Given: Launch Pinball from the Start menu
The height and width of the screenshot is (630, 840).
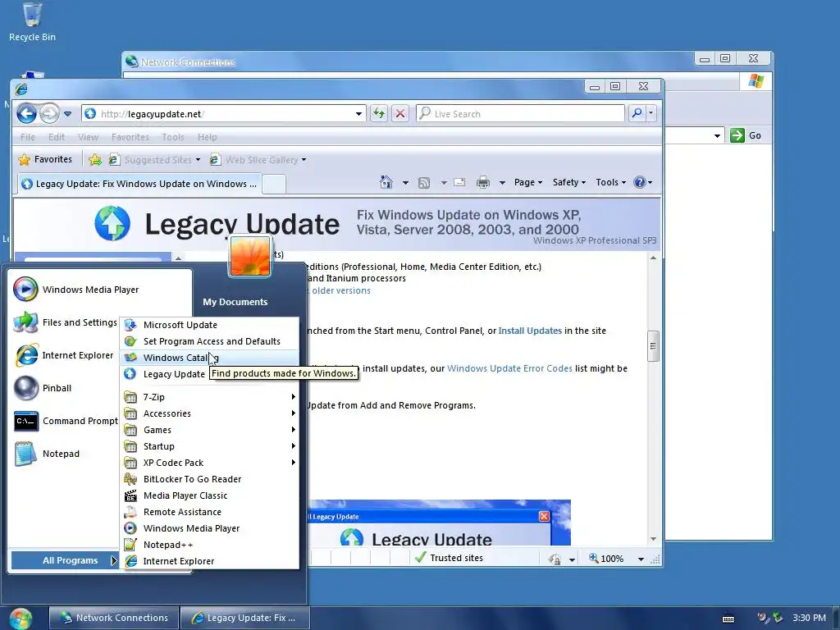Looking at the screenshot, I should pos(66,388).
